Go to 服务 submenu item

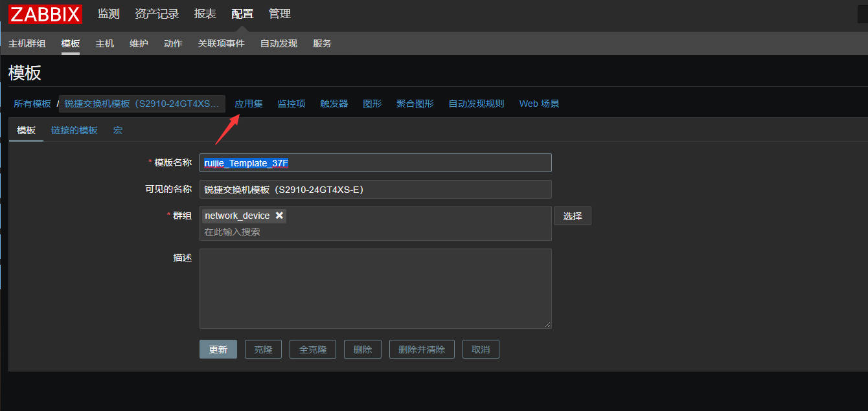(322, 43)
